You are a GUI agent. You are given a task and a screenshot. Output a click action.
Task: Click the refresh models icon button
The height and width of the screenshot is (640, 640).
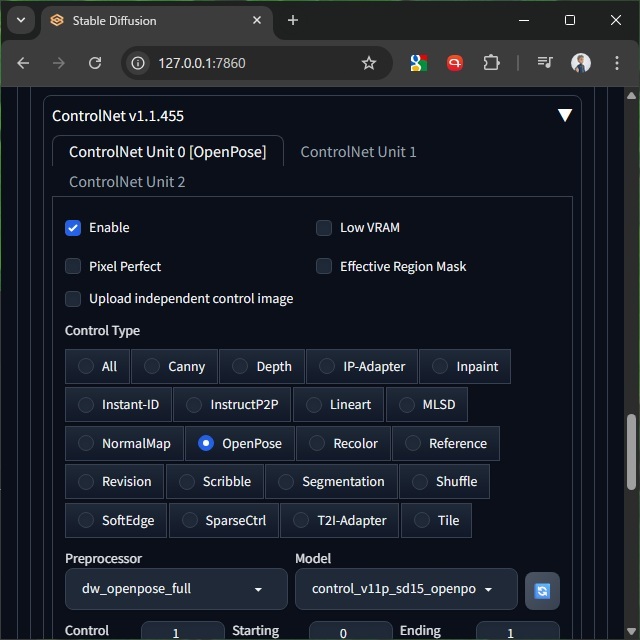click(x=542, y=590)
